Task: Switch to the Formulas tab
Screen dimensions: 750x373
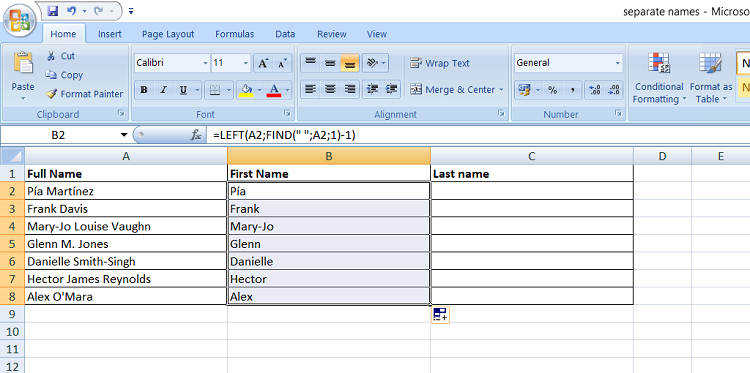Action: tap(234, 34)
